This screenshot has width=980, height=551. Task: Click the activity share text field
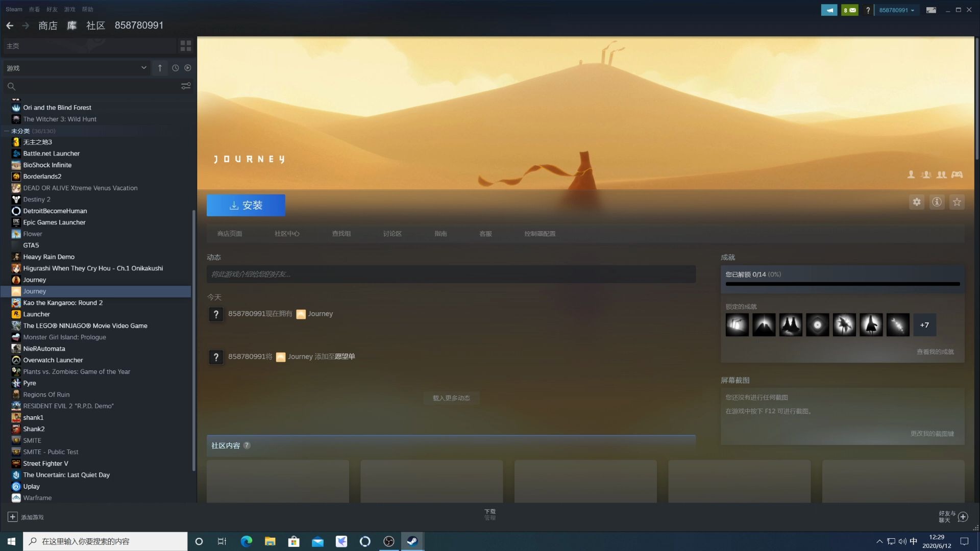coord(451,274)
